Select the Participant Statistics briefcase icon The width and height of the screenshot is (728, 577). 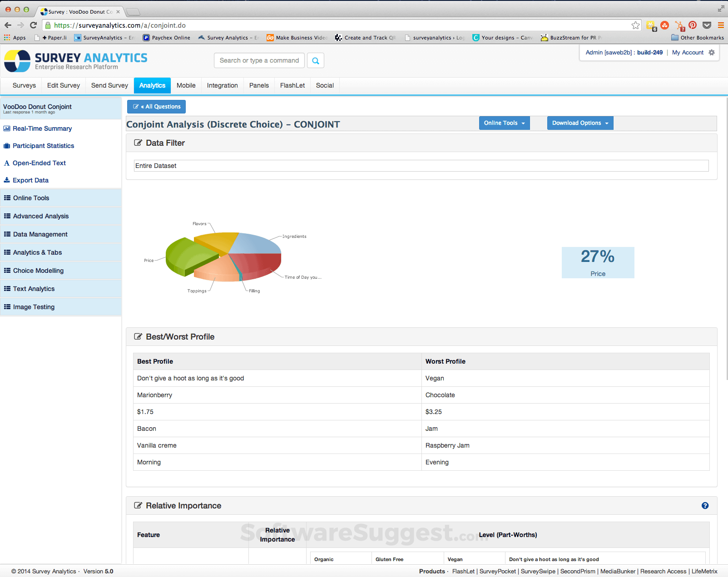[7, 146]
